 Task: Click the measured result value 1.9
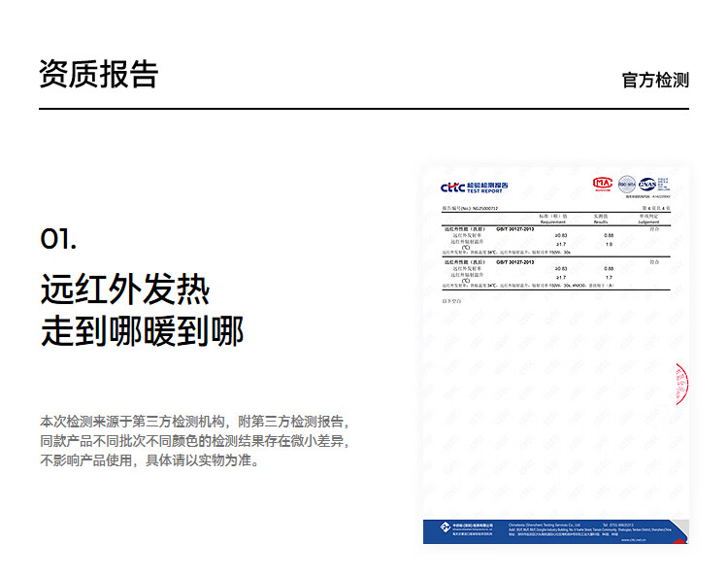coord(609,244)
